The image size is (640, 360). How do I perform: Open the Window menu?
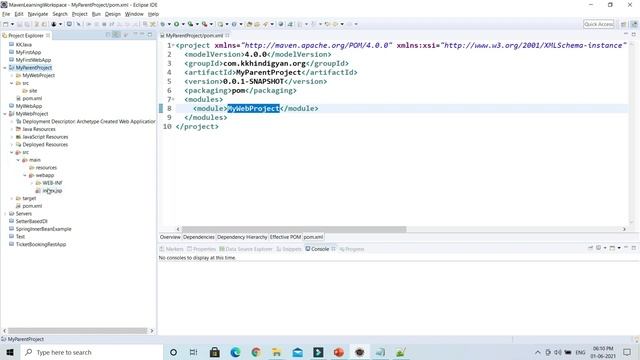coord(134,14)
